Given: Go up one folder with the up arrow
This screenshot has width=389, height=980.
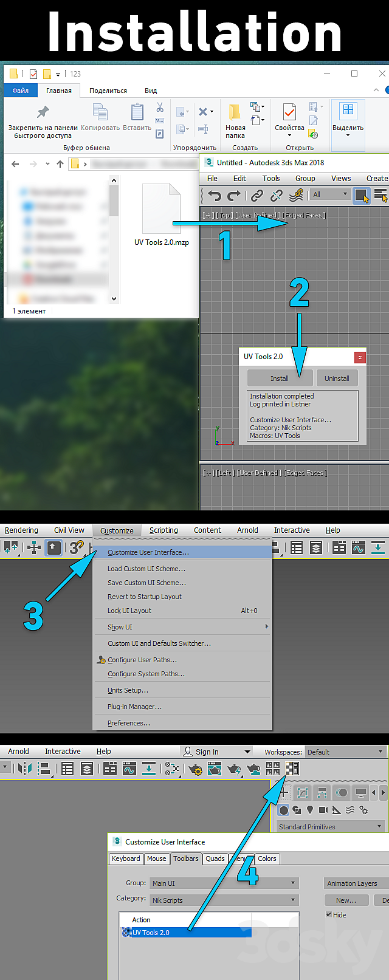Looking at the screenshot, I should tap(60, 163).
